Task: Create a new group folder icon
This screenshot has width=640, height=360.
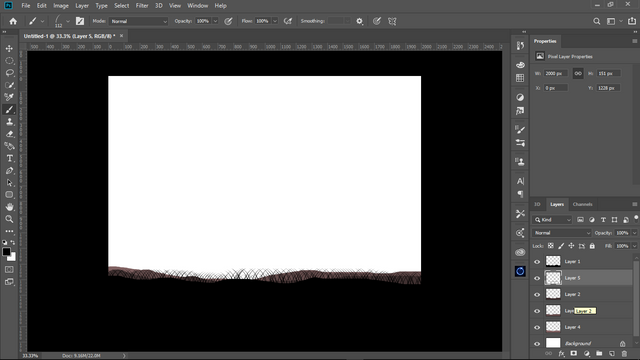Action: point(599,353)
